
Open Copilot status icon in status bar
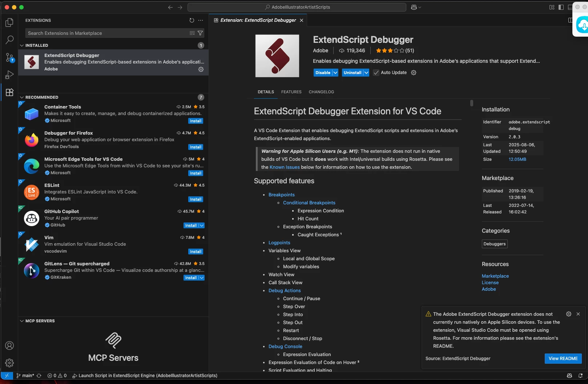tap(569, 376)
